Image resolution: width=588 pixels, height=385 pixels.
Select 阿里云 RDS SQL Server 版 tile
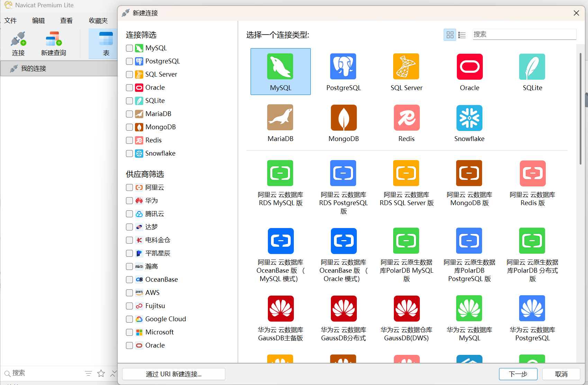click(x=406, y=184)
